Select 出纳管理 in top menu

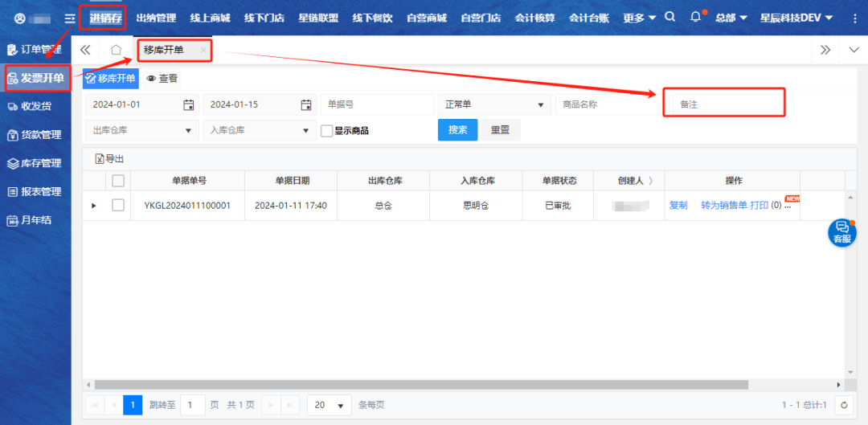coord(156,18)
